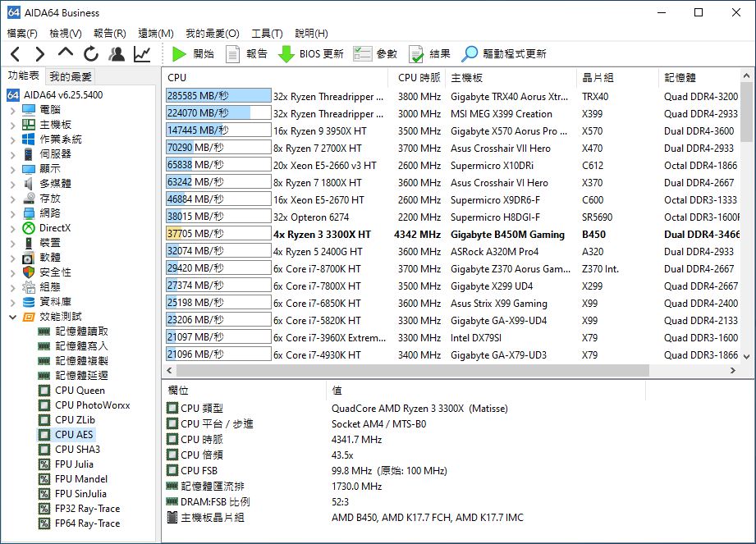Viewport: 756px width, 544px height.
Task: Expand the 主機板 tree node
Action: pyautogui.click(x=13, y=125)
